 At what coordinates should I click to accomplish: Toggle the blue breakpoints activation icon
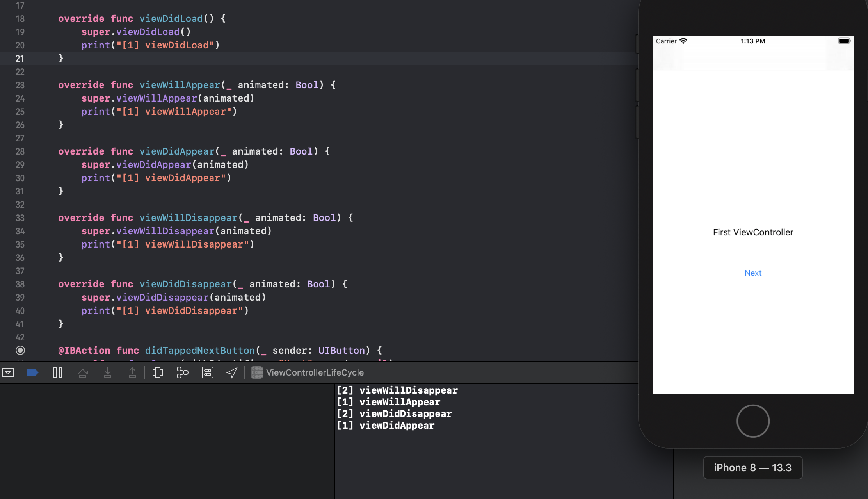pos(32,372)
